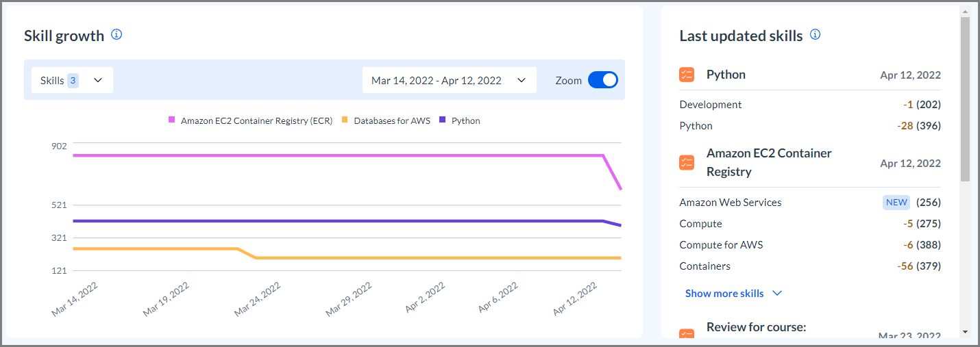This screenshot has width=980, height=347.
Task: Click the scroll down arrow in skills panel
Action: (965, 332)
